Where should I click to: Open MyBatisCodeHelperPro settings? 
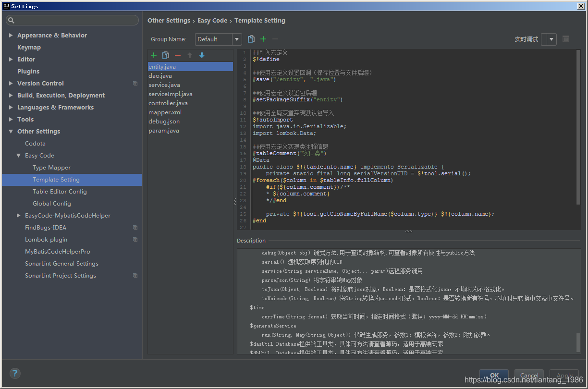58,252
